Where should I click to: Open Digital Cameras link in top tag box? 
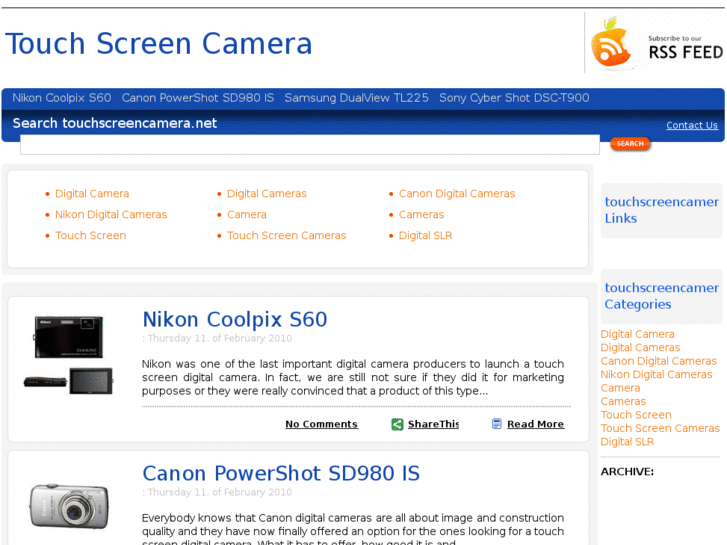click(267, 194)
